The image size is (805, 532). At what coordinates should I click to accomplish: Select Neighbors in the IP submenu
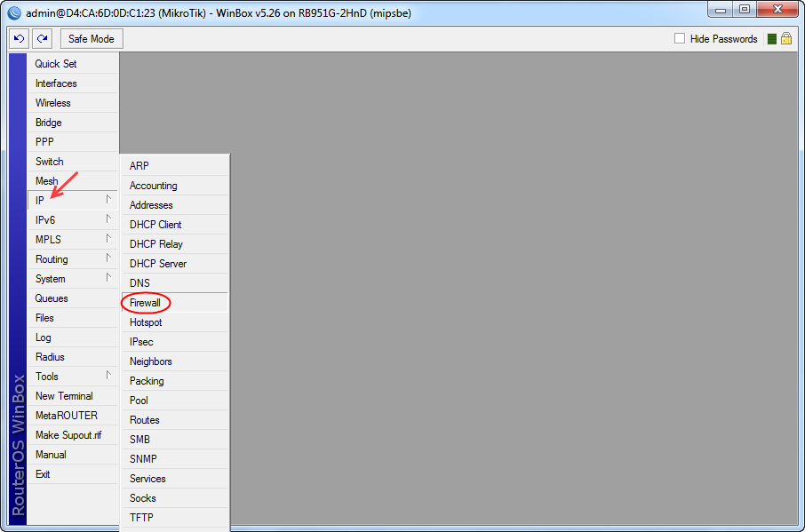pos(174,361)
